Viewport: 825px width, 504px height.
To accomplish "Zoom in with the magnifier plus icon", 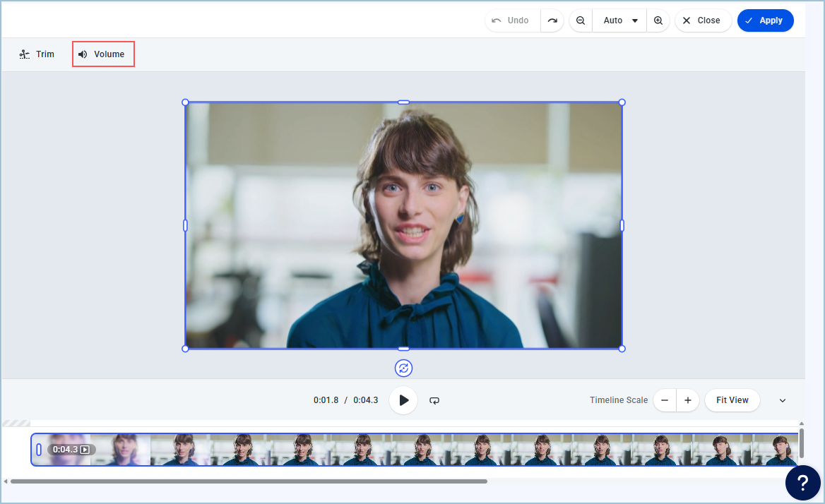I will coord(658,20).
